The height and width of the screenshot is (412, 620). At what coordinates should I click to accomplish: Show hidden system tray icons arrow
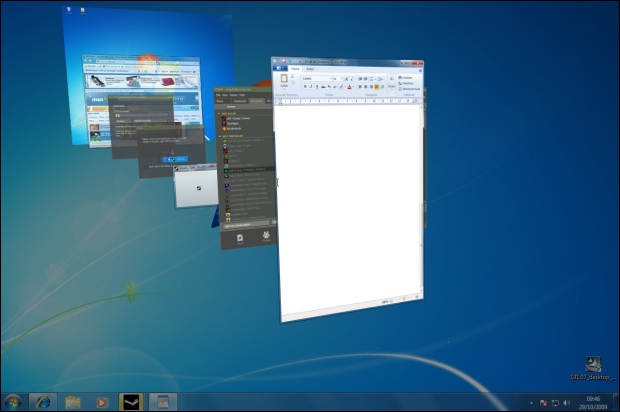pos(531,401)
